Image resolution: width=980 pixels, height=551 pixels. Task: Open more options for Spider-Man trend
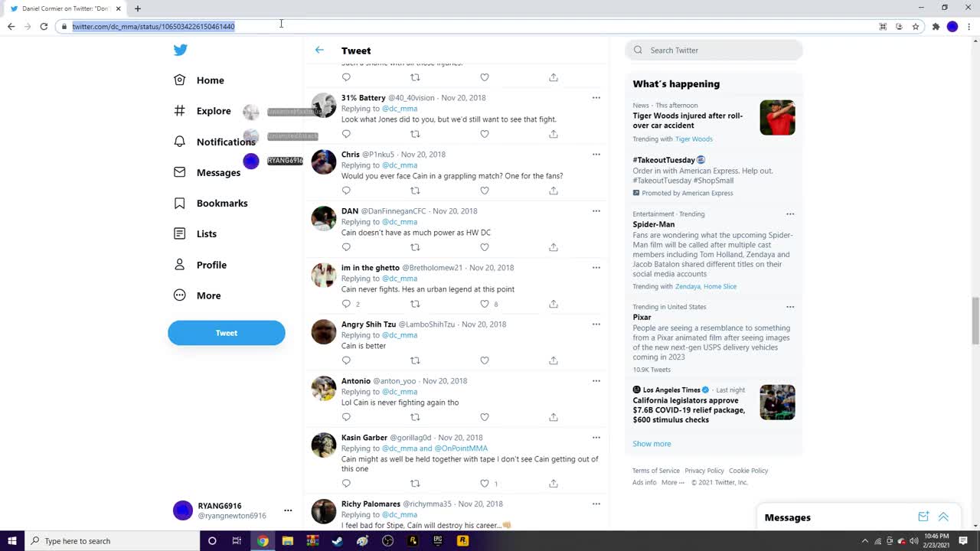point(790,214)
